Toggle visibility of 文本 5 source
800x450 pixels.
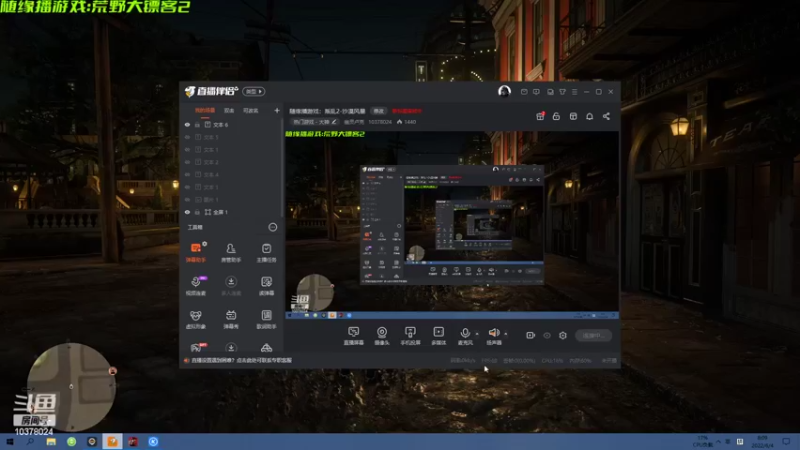coord(187,137)
